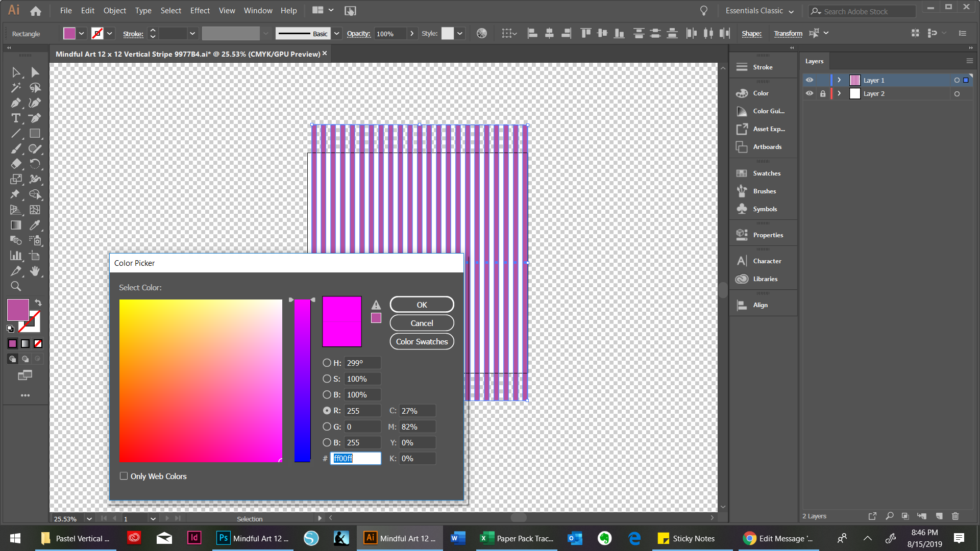The image size is (980, 551).
Task: Open the Select menu
Action: coord(170,10)
